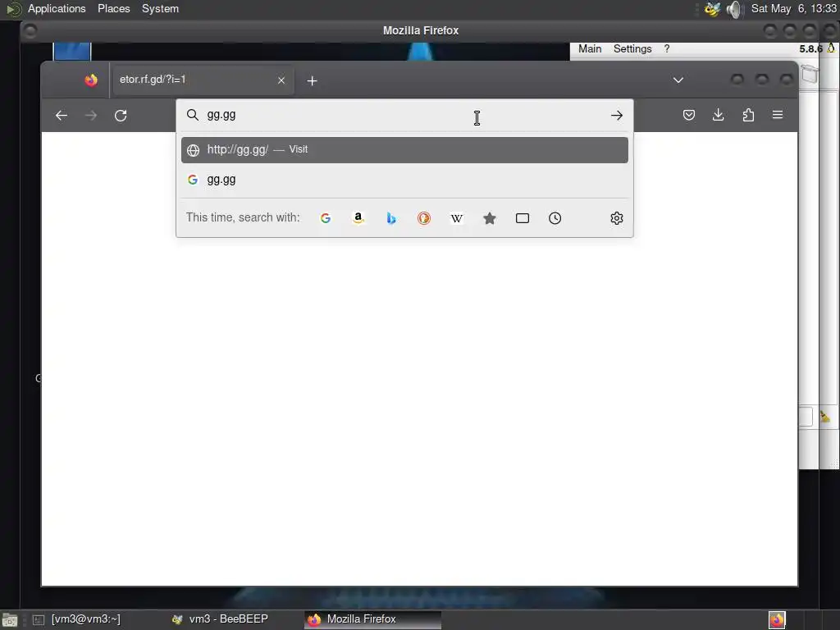
Task: Click the volume speaker tray icon
Action: click(735, 9)
